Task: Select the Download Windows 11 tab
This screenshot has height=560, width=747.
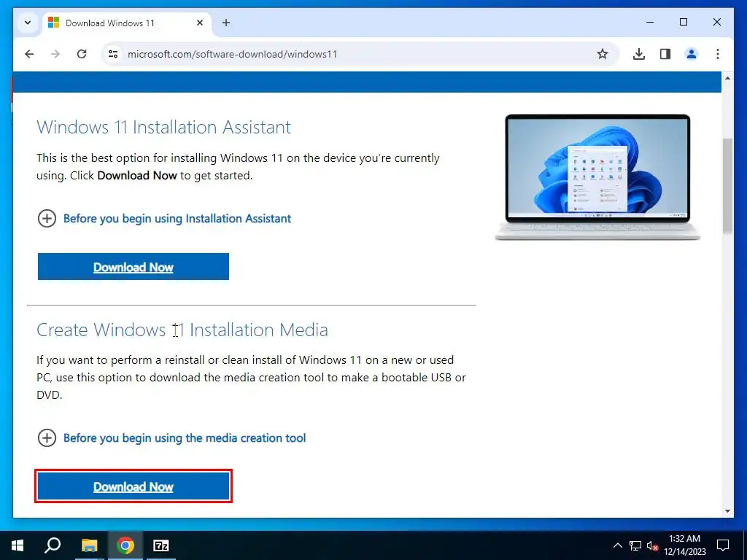Action: 126,23
